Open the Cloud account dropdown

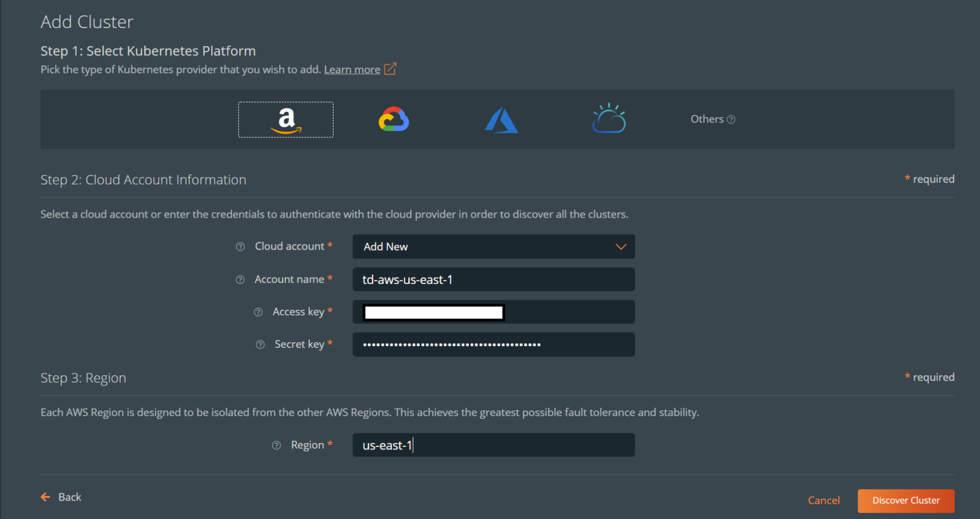pyautogui.click(x=494, y=246)
